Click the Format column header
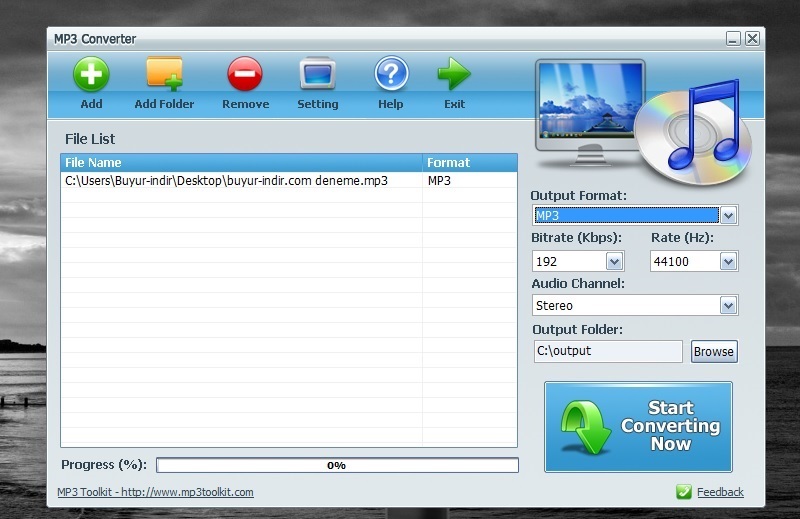The height and width of the screenshot is (519, 800). click(470, 163)
